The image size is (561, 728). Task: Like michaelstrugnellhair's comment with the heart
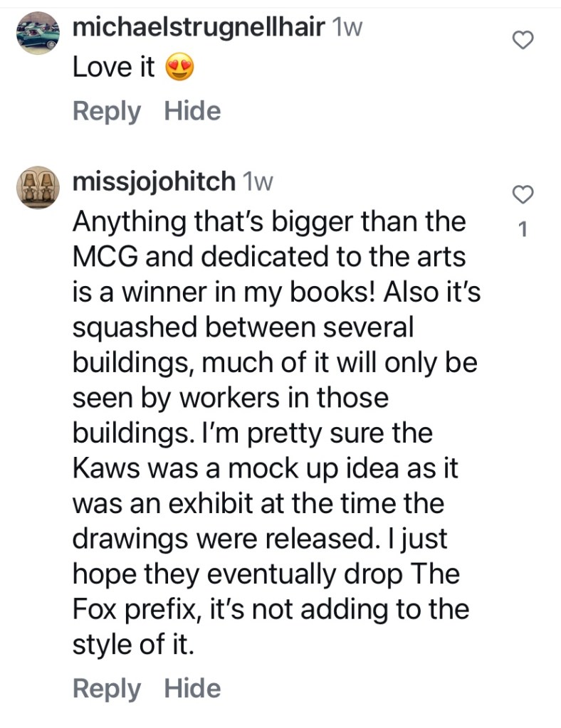click(523, 41)
